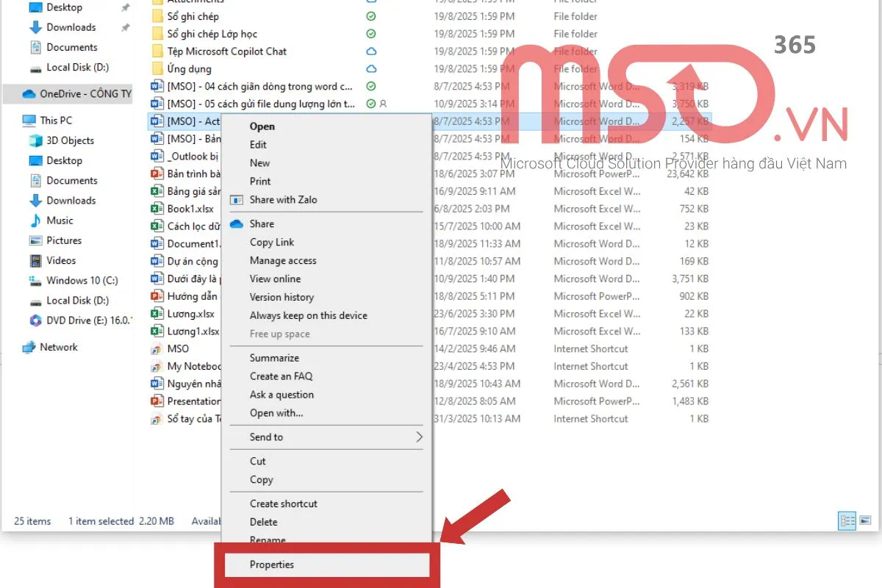
Task: Click the Excel icon for Book1.xlsx
Action: [157, 209]
